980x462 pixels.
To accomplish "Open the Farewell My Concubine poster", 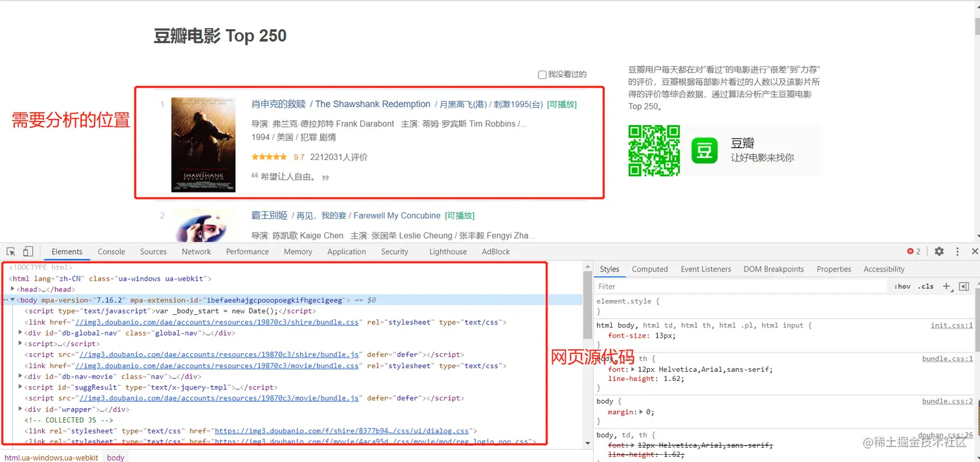I will [203, 225].
